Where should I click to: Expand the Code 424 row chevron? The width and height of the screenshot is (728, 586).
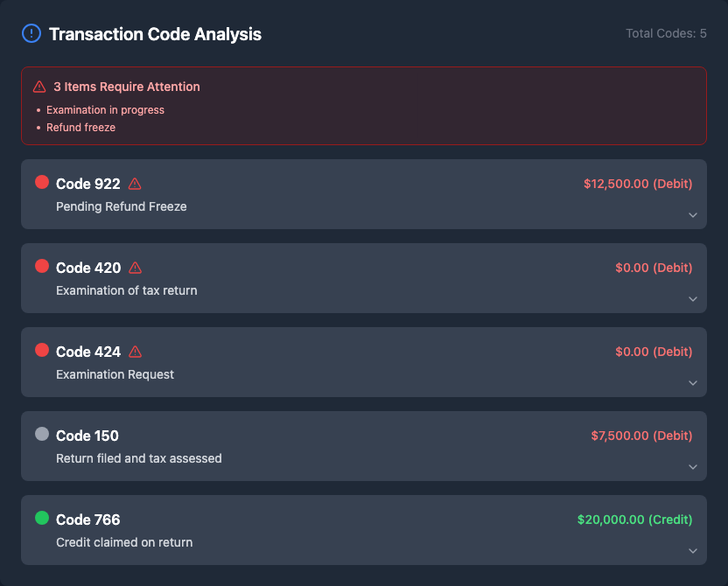pos(692,383)
